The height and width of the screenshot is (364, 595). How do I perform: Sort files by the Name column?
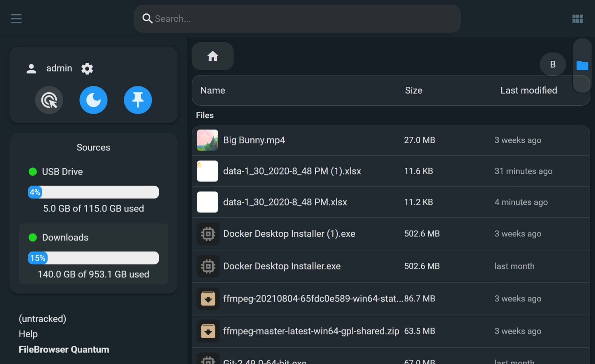point(213,90)
